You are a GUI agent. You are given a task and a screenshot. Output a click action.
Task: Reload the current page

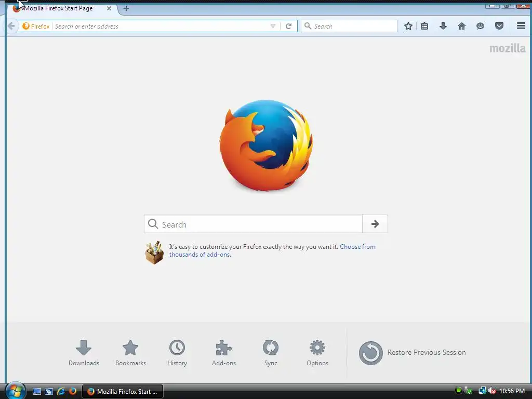[288, 26]
